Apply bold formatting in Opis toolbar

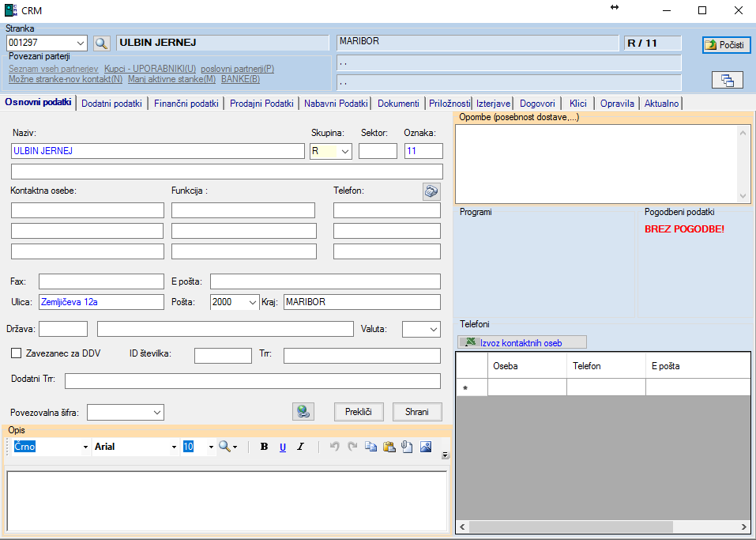tap(265, 447)
